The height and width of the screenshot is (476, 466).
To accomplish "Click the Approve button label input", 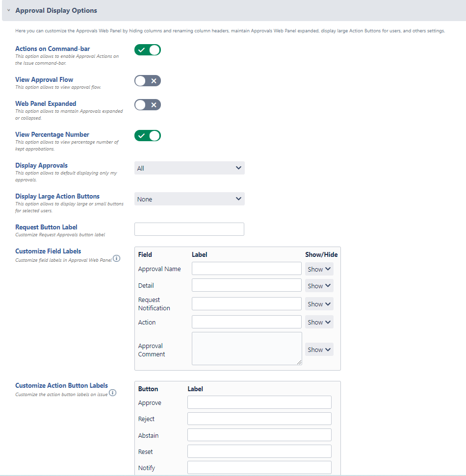I will [259, 402].
